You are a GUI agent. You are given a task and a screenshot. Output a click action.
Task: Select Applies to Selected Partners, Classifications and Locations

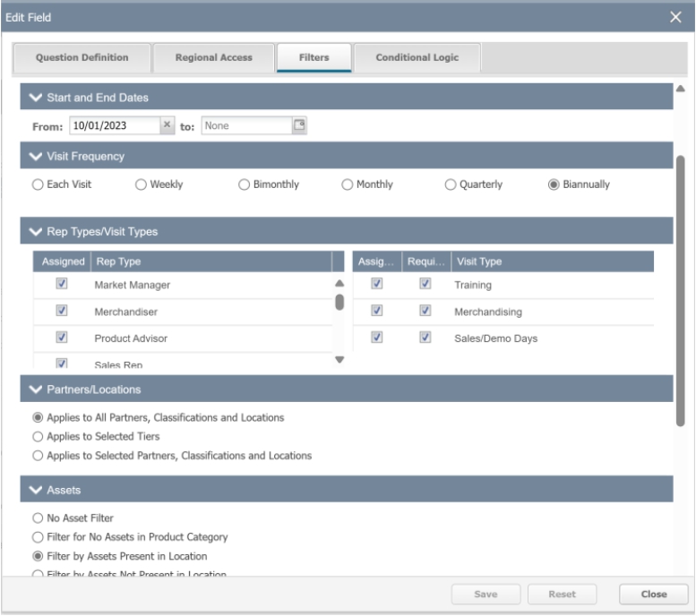click(x=38, y=456)
